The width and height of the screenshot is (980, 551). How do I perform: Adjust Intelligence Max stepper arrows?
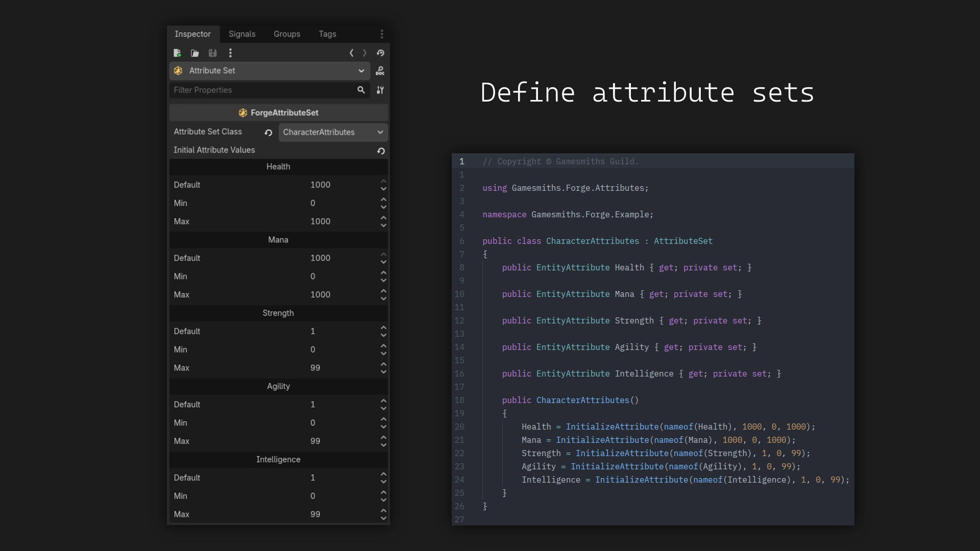[383, 514]
